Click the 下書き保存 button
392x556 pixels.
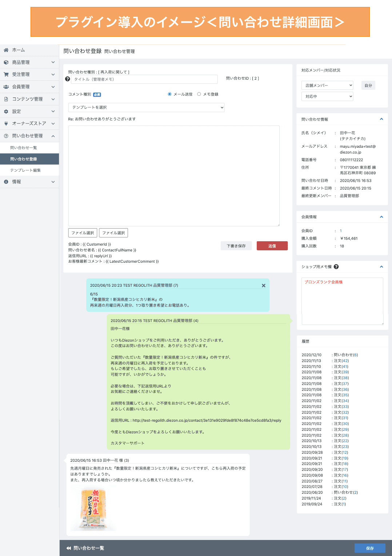tap(236, 246)
